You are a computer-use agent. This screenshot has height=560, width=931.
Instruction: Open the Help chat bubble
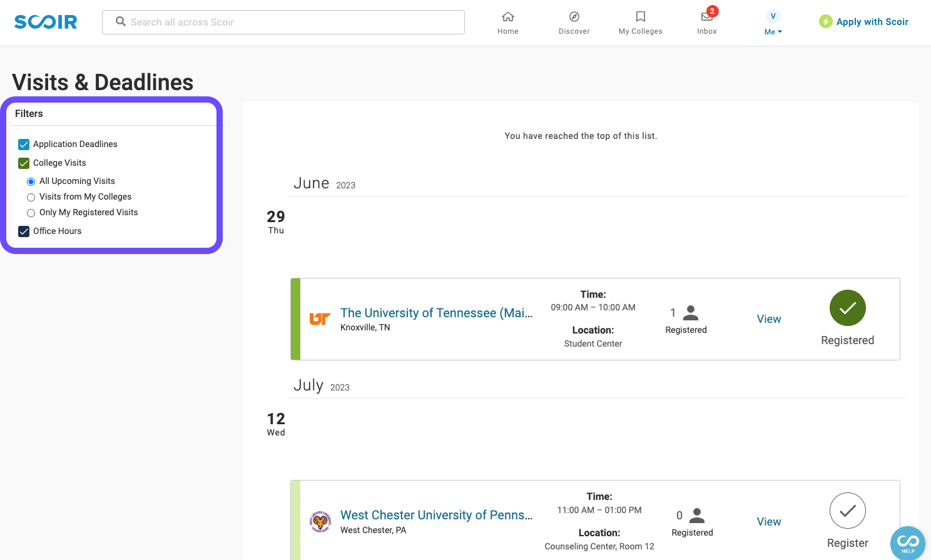(908, 543)
